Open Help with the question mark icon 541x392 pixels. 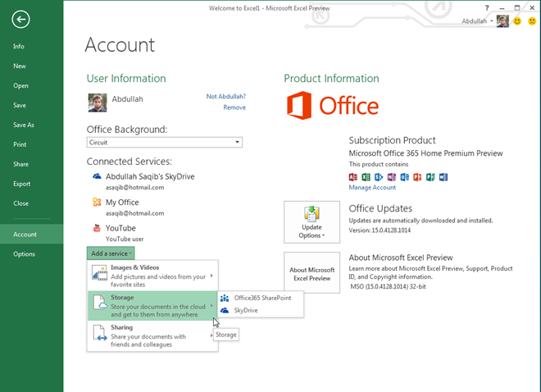point(487,8)
